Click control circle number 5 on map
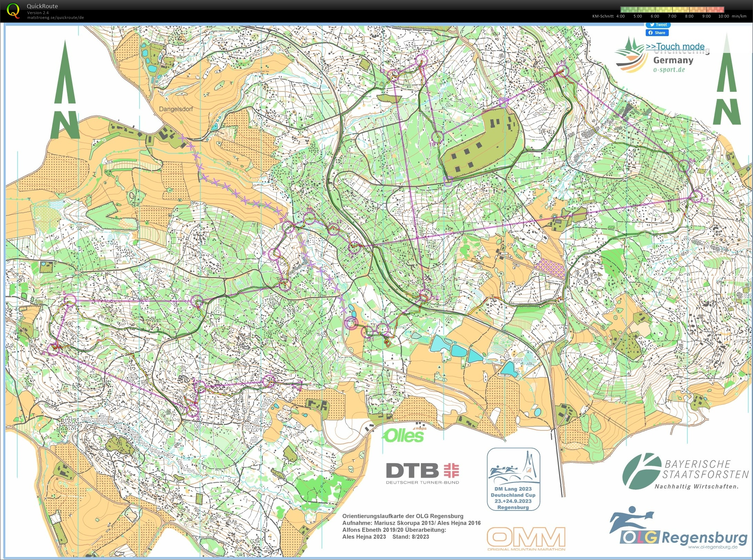The height and width of the screenshot is (560, 753). coord(70,299)
